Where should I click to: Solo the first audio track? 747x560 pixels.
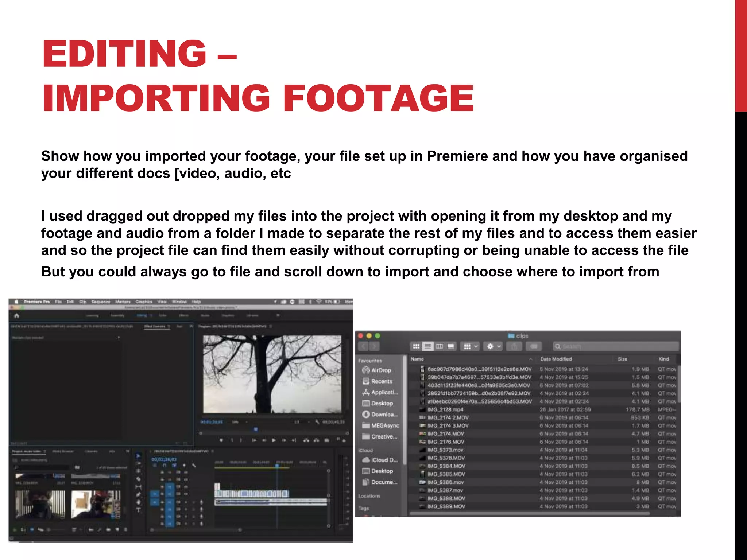(x=193, y=502)
